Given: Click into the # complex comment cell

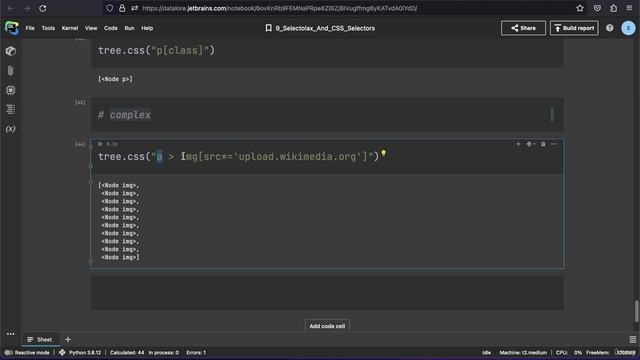Looking at the screenshot, I should pos(327,115).
